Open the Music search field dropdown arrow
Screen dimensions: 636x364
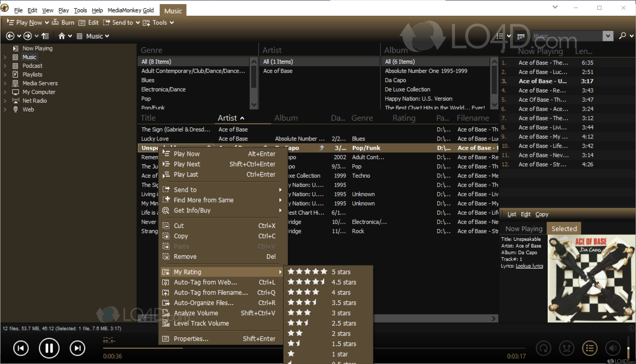(x=608, y=36)
